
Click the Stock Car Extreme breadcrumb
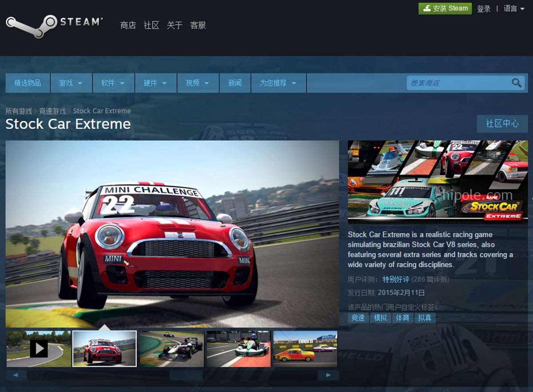click(102, 111)
